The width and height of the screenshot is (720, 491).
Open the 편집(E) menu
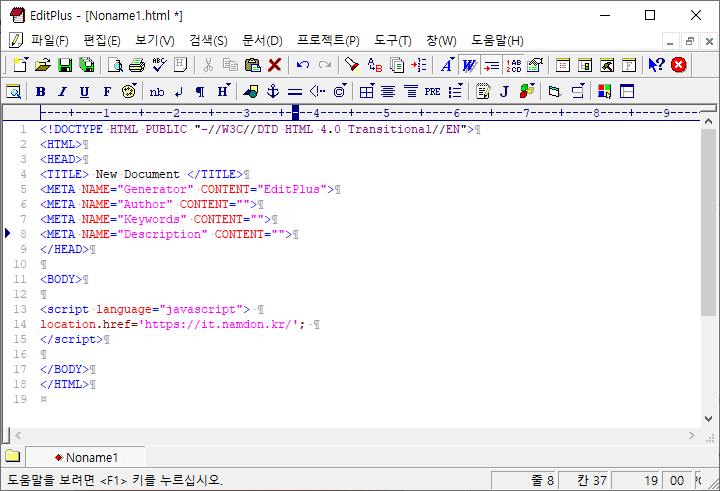click(x=102, y=41)
